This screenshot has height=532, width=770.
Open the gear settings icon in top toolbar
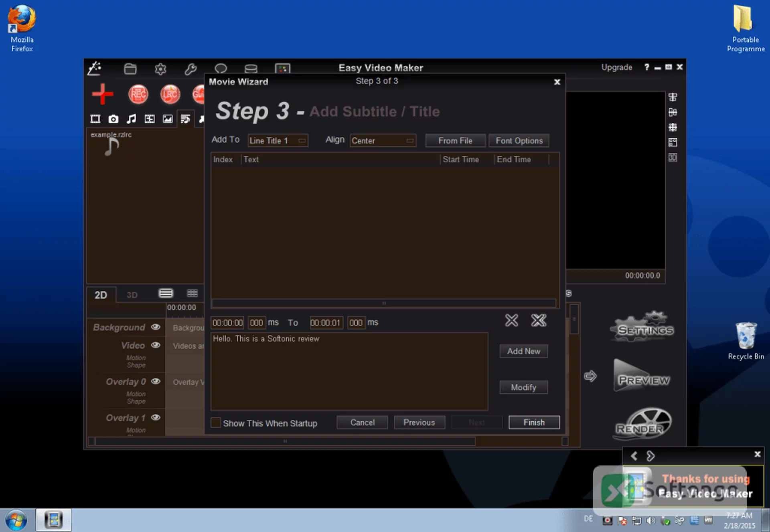(x=160, y=69)
